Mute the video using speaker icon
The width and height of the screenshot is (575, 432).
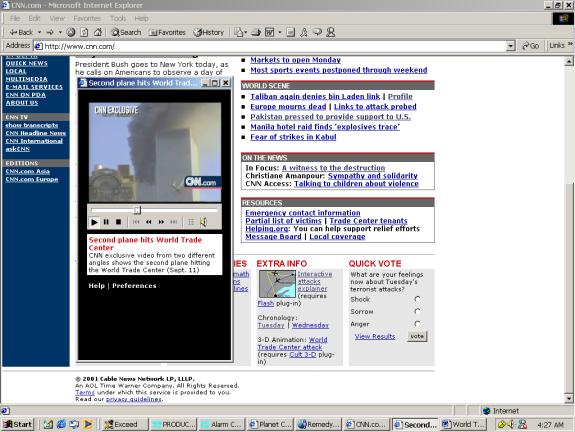coord(203,222)
